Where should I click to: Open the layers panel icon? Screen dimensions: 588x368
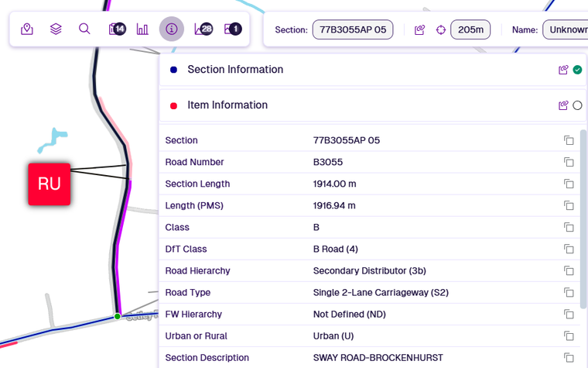click(56, 29)
